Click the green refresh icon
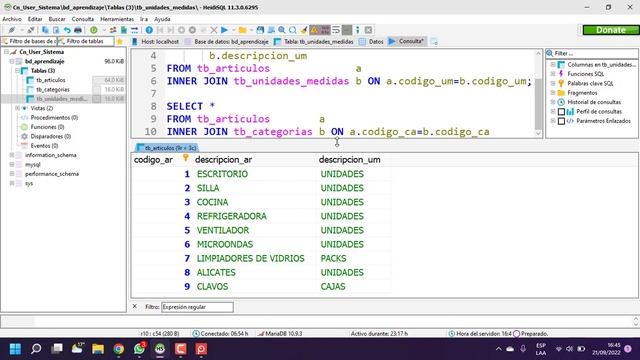The image size is (640, 360). click(94, 30)
